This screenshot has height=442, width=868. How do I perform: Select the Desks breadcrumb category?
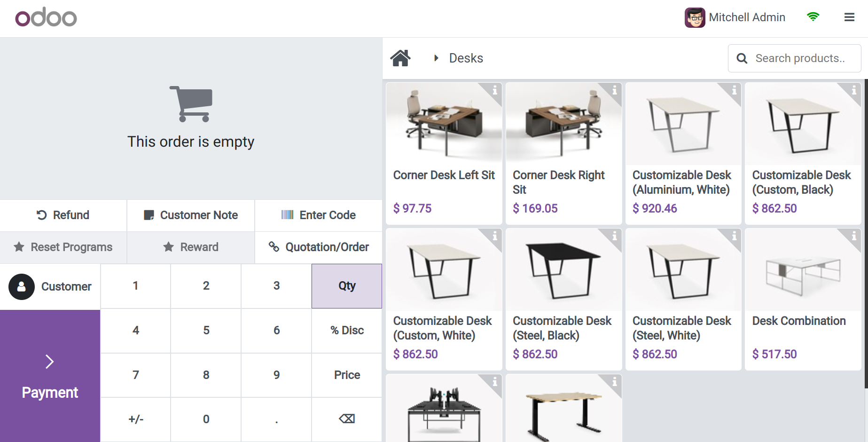point(466,58)
